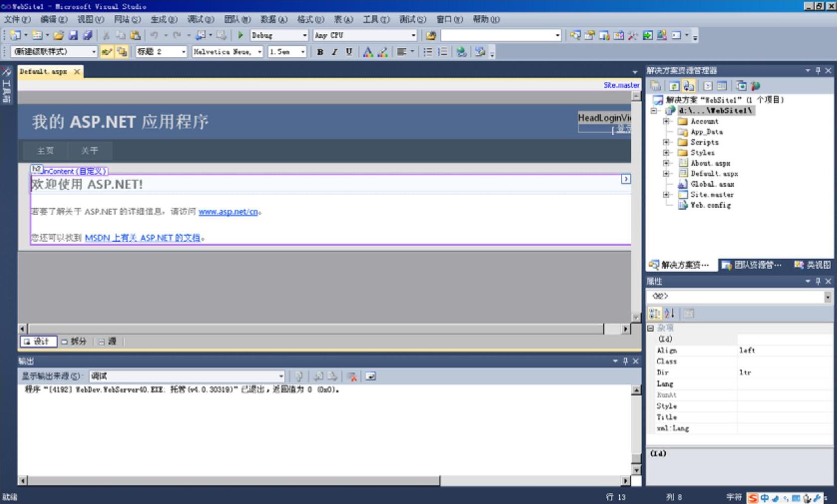Click the www.asp.net/cn hyperlink
Image resolution: width=837 pixels, height=504 pixels.
[228, 212]
